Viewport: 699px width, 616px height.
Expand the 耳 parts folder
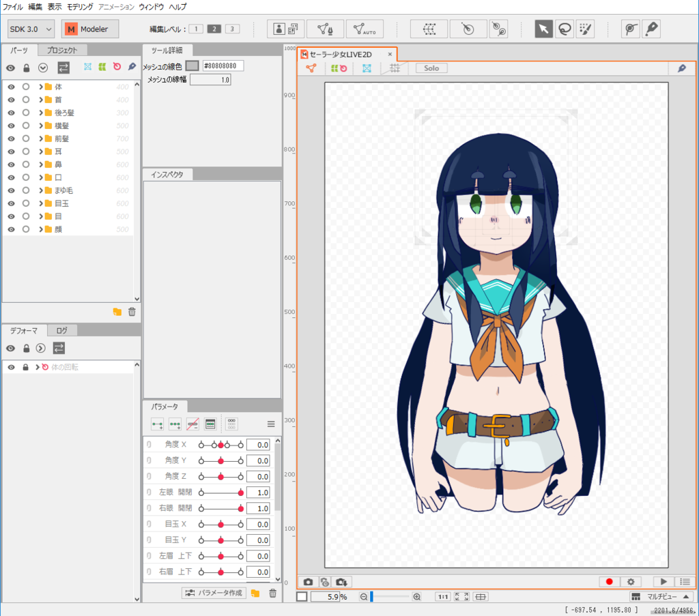40,151
